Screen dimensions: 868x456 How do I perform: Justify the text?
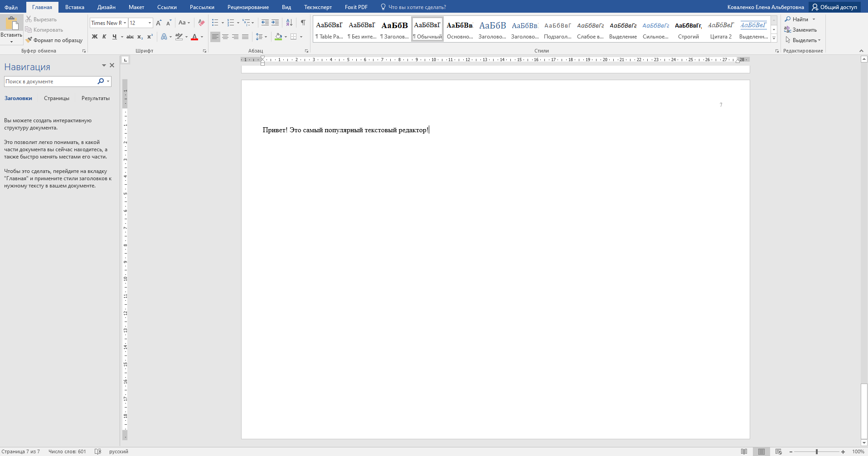245,37
